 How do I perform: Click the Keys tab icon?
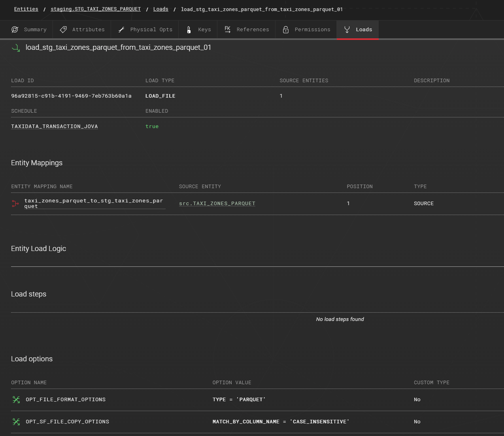[189, 30]
